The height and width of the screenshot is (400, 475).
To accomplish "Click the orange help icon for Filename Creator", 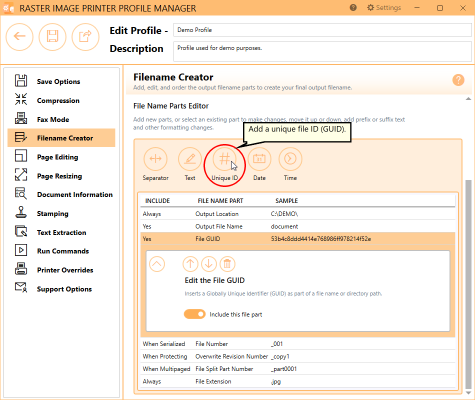I will pos(458,80).
